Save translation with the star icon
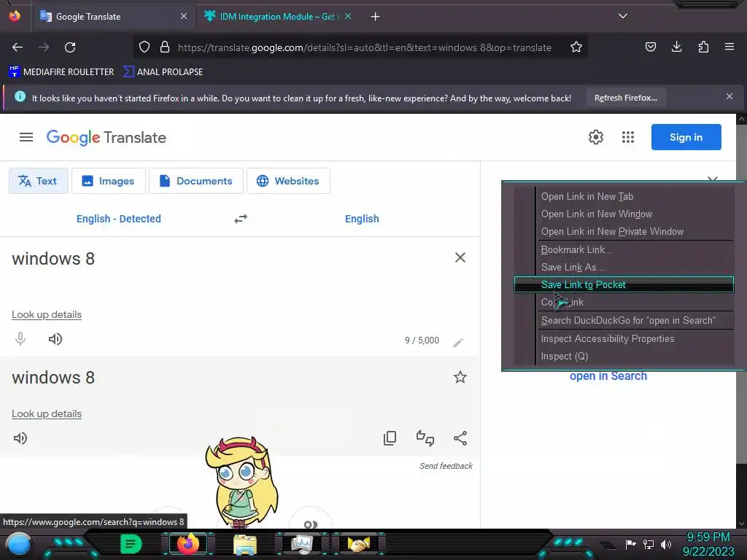Screen dimensions: 747x560 460,377
